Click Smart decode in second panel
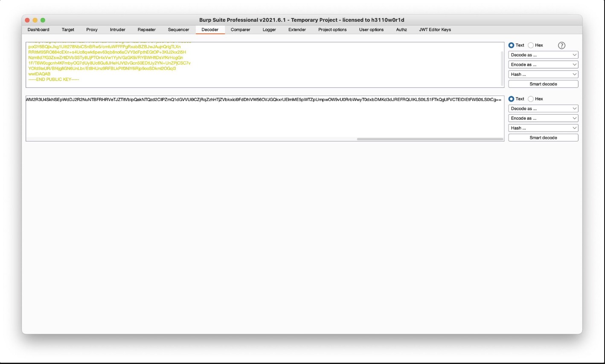The width and height of the screenshot is (605, 364). coord(543,138)
